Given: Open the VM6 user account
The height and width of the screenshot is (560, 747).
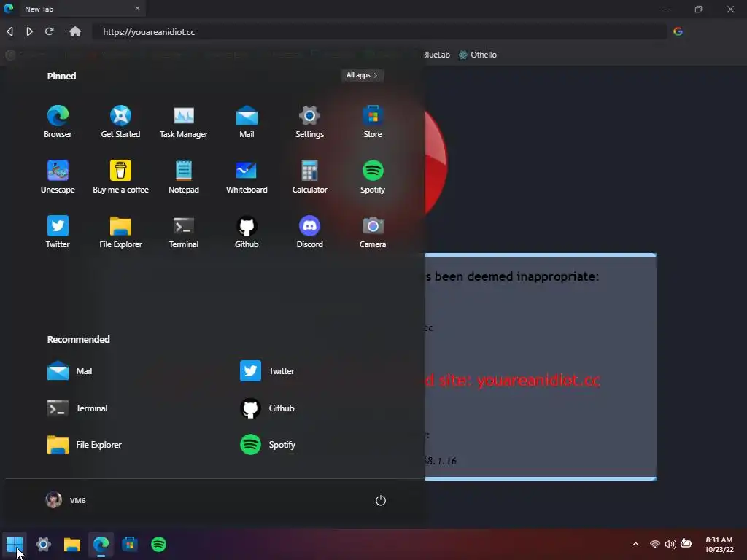Looking at the screenshot, I should (66, 500).
